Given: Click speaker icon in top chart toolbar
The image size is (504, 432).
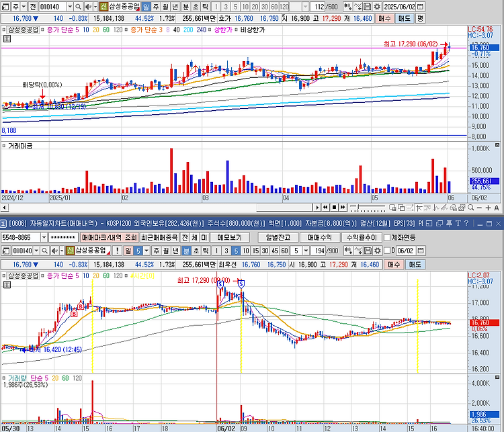Looking at the screenshot, I should pyautogui.click(x=88, y=7).
